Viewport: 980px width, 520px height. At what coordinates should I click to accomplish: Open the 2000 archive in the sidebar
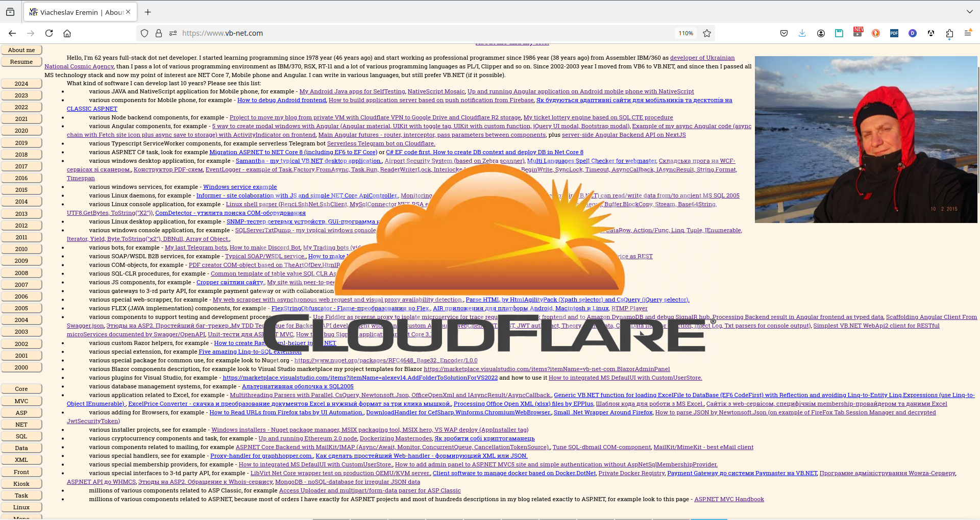pyautogui.click(x=21, y=367)
